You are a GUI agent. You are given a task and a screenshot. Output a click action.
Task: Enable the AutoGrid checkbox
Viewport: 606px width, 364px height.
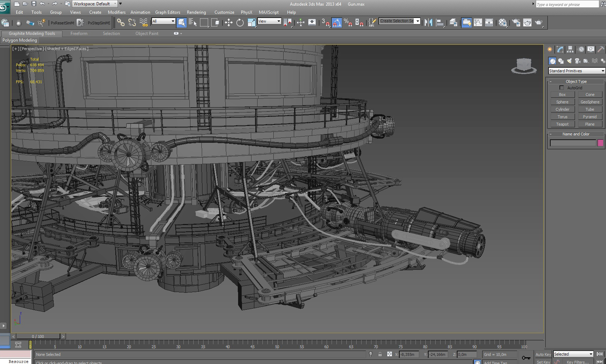[562, 88]
